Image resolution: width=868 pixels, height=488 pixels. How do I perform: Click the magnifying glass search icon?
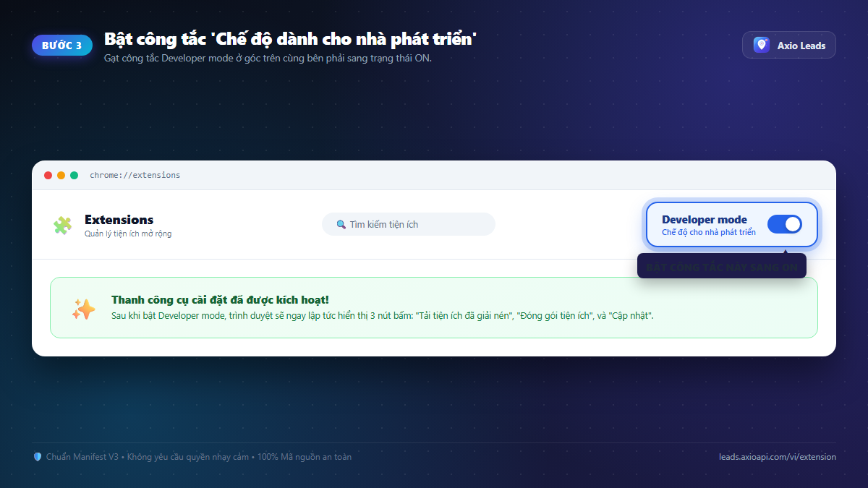click(x=341, y=225)
